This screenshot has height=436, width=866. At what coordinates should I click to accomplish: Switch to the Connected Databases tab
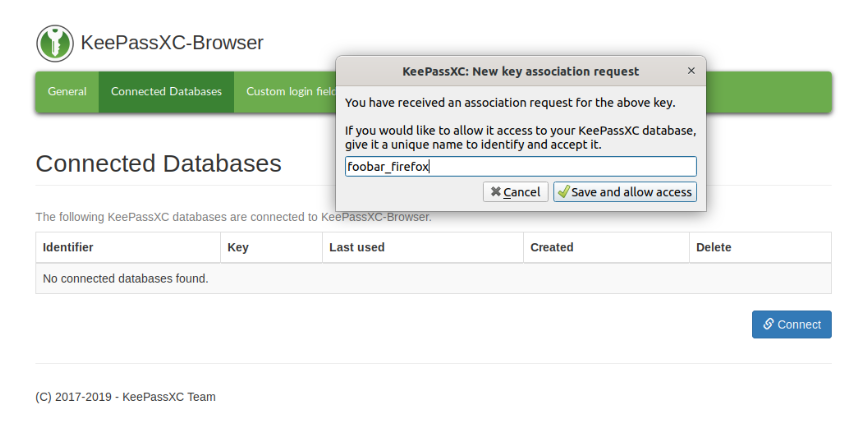pyautogui.click(x=166, y=92)
